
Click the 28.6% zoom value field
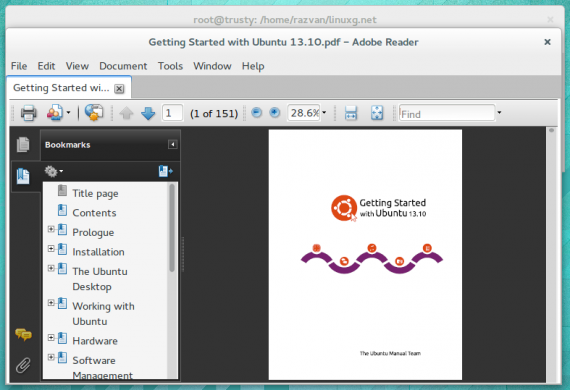(304, 113)
